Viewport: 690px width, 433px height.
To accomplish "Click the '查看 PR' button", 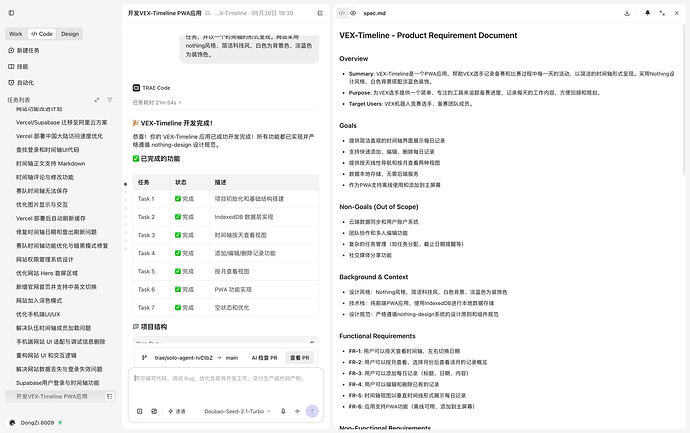I will (300, 358).
